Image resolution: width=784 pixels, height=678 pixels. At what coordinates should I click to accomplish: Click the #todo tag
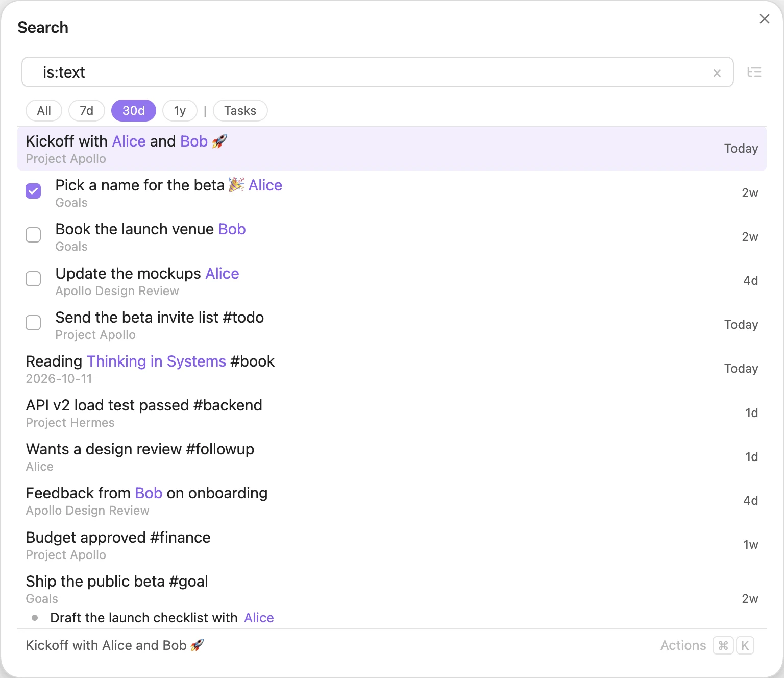click(x=243, y=317)
